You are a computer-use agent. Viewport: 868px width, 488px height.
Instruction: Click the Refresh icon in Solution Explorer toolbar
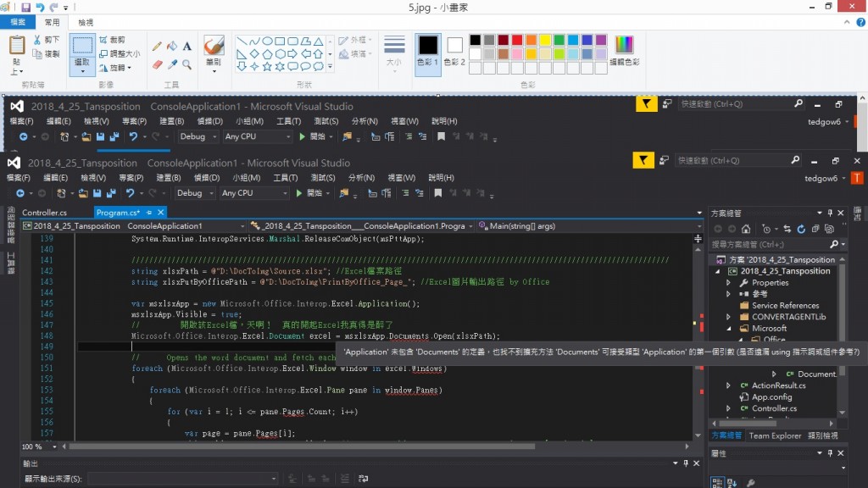point(800,229)
